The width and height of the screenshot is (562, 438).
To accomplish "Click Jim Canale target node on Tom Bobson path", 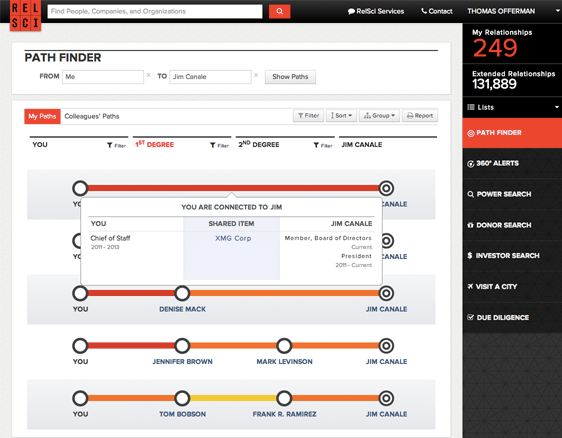I will [386, 398].
